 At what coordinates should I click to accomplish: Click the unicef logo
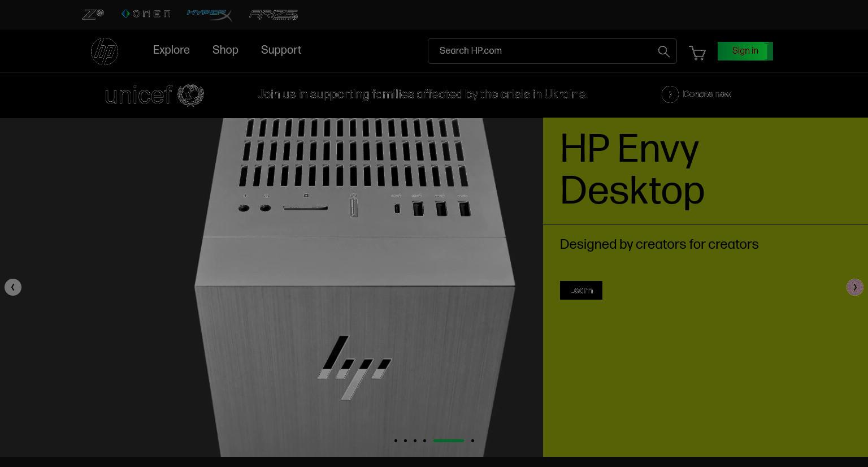point(154,95)
